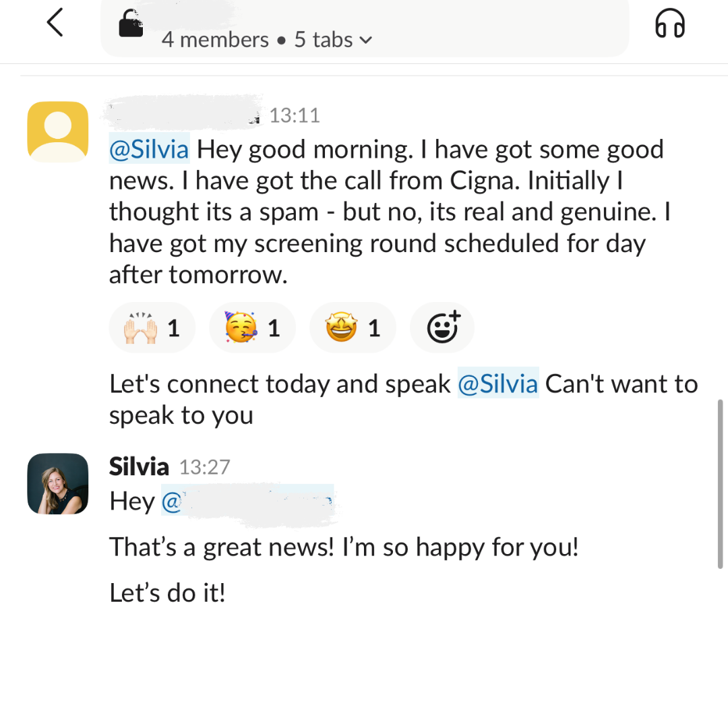Screen dimensions: 728x728
Task: Tap the bold Silvia sender name
Action: [139, 466]
